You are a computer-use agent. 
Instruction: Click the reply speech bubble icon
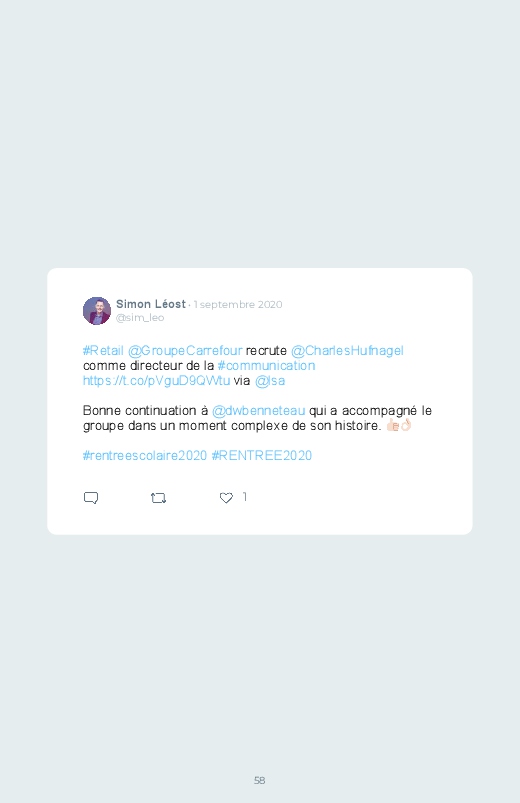pyautogui.click(x=91, y=498)
